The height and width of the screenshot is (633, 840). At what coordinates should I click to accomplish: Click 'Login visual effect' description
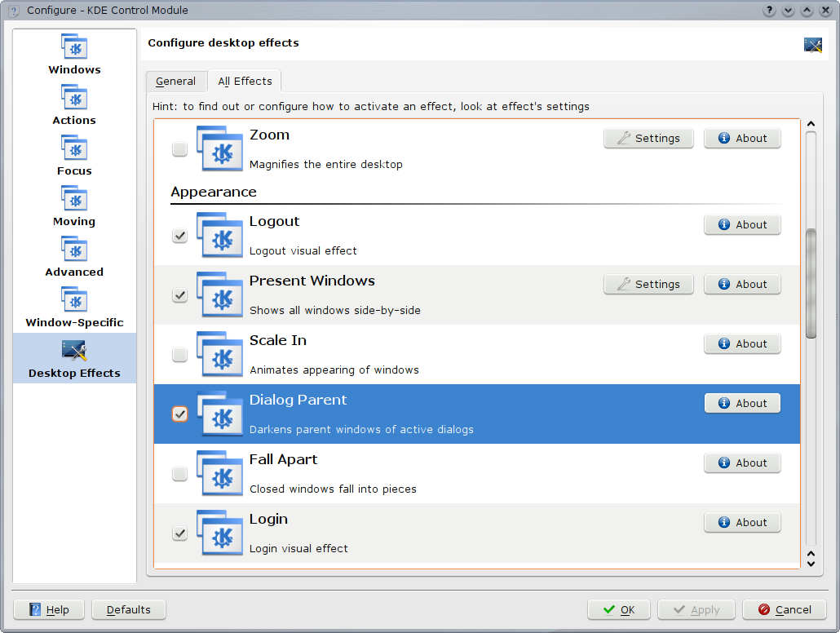pos(298,548)
